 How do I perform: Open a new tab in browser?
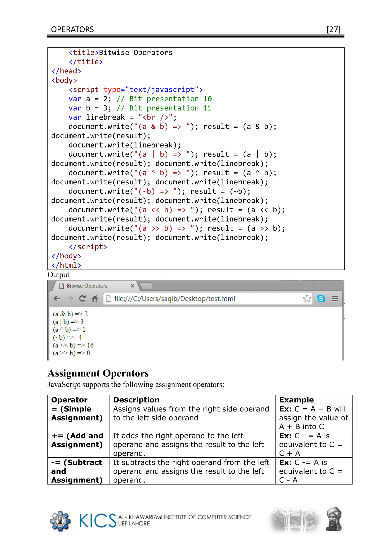coord(146,286)
